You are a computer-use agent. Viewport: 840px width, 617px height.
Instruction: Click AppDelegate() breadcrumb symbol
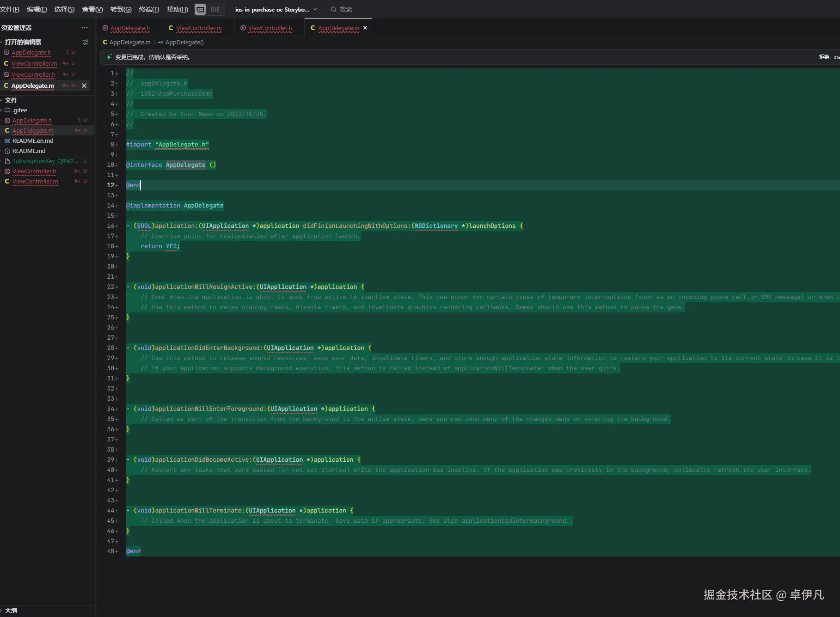point(184,42)
